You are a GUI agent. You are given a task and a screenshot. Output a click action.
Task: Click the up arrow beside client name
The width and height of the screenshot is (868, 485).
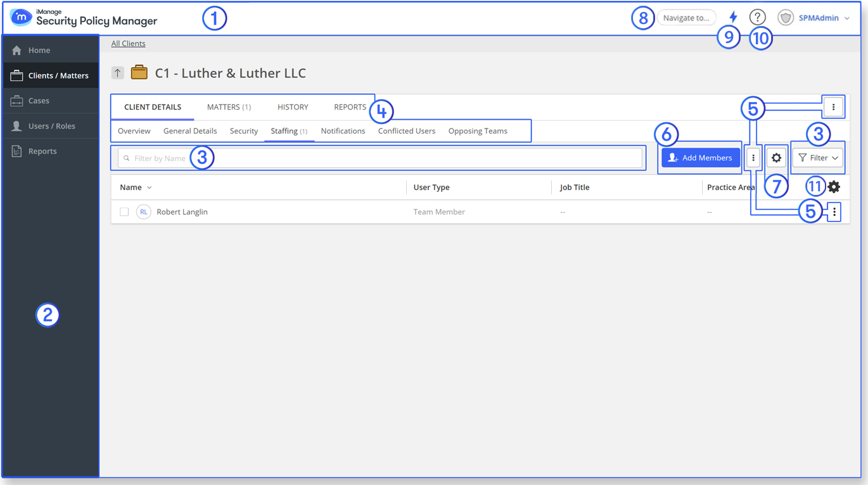coord(118,73)
